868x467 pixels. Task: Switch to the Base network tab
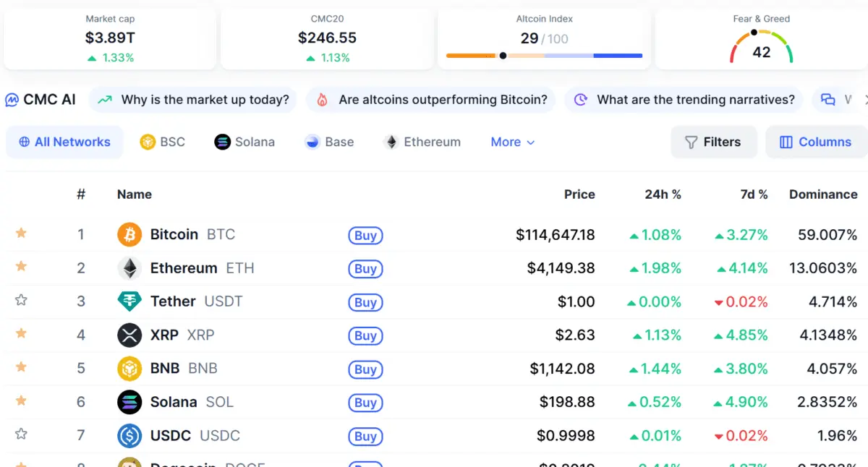click(x=329, y=142)
